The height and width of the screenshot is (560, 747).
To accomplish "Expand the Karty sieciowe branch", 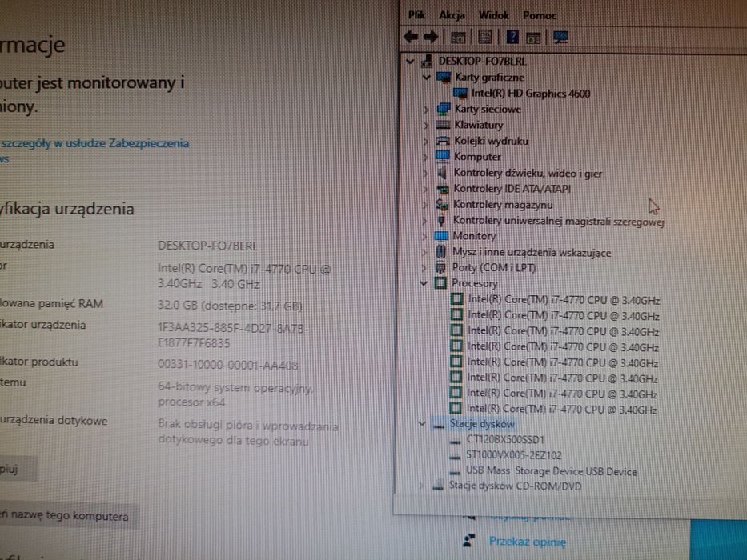I will (x=426, y=110).
